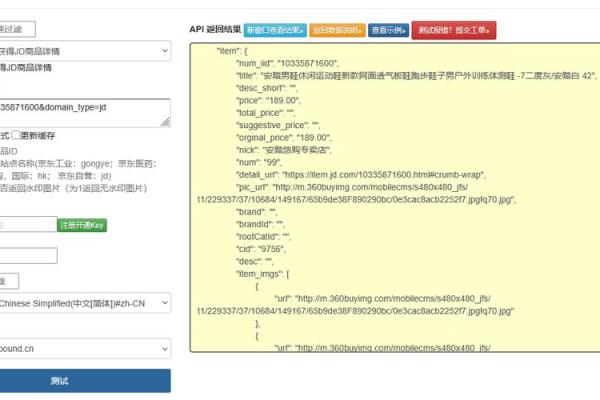This screenshot has width=600, height=400.
Task: Click the green 注册开通Key button
Action: tap(82, 225)
